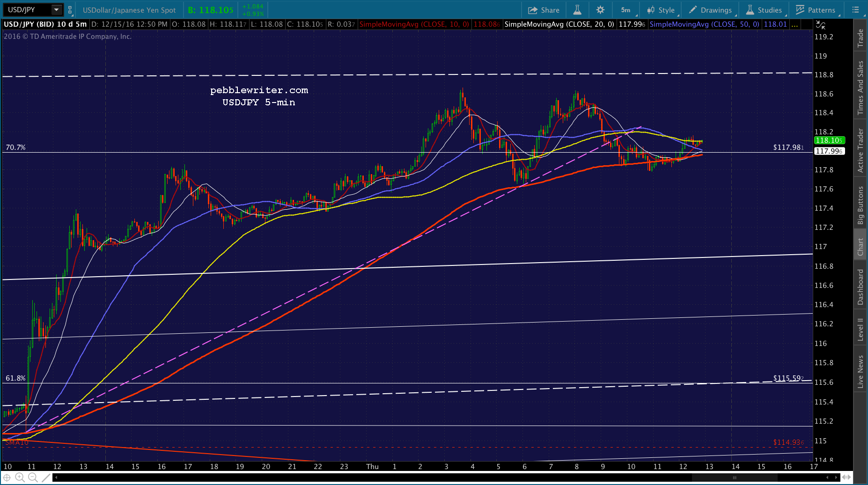Image resolution: width=868 pixels, height=485 pixels.
Task: Click the $117.981 price level label
Action: point(788,147)
